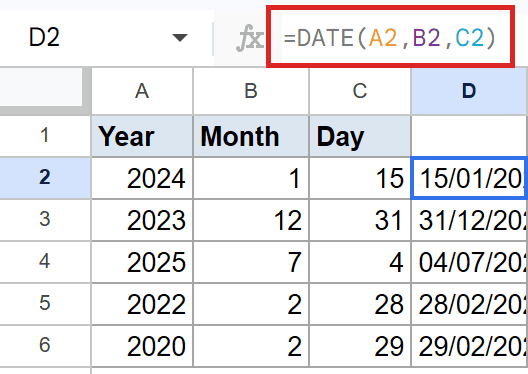Click the Month header cell
The width and height of the screenshot is (528, 374).
coord(251,136)
